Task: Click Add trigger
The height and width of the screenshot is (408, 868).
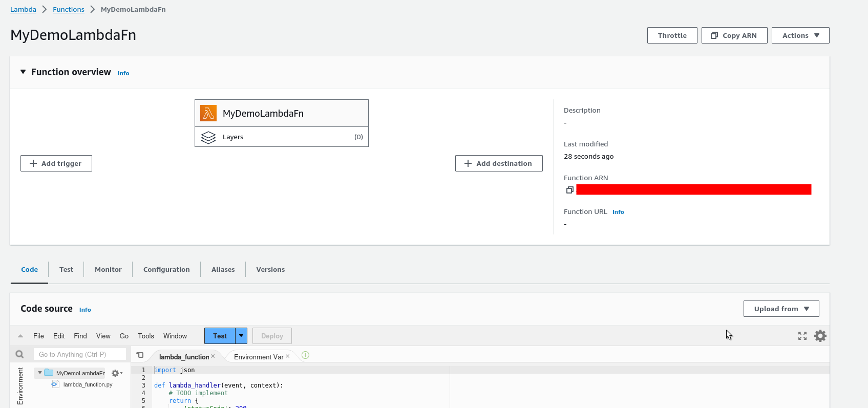Action: pos(56,163)
